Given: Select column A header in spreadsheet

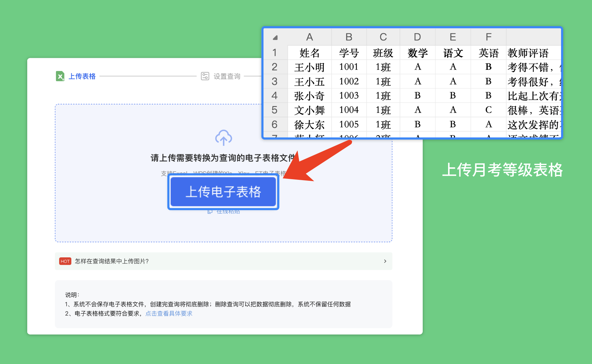Looking at the screenshot, I should click(x=309, y=37).
